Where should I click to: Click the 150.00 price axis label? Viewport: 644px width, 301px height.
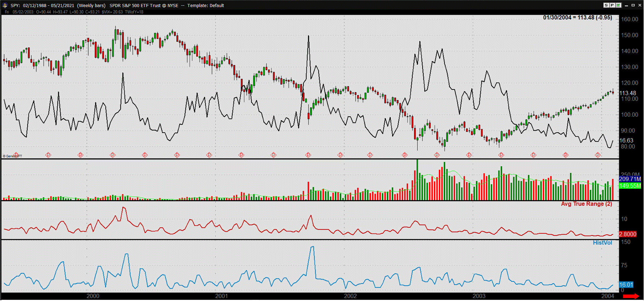coord(629,35)
